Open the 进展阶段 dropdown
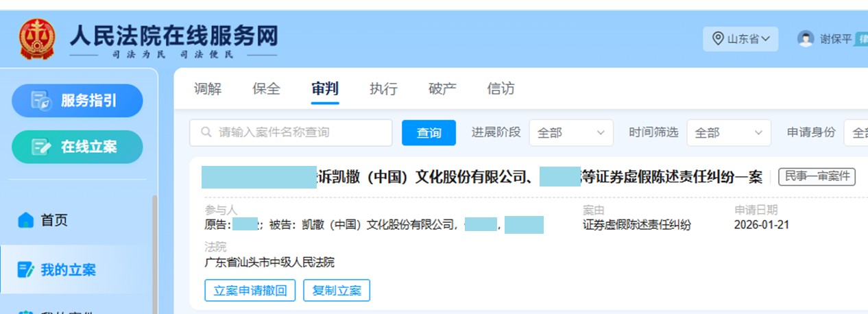Image resolution: width=868 pixels, height=314 pixels. point(571,132)
